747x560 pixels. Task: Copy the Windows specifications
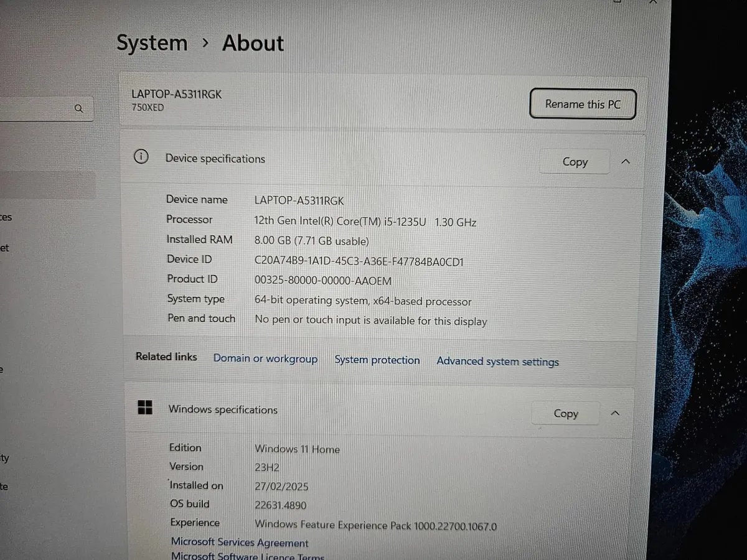pos(565,413)
